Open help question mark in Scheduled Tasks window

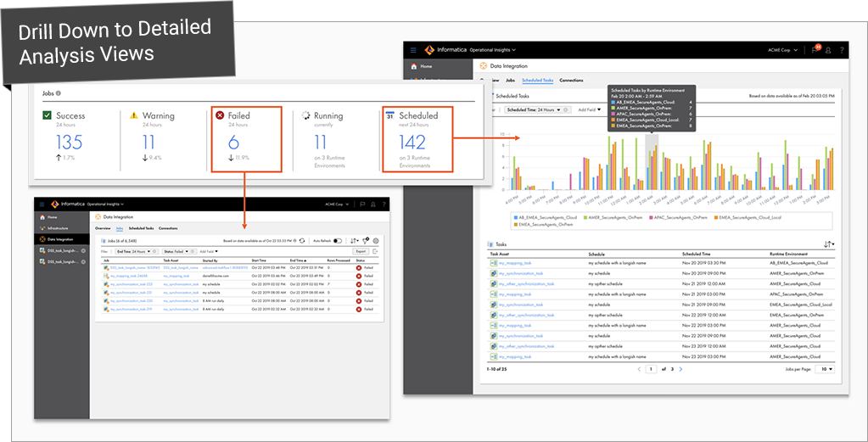click(x=842, y=50)
